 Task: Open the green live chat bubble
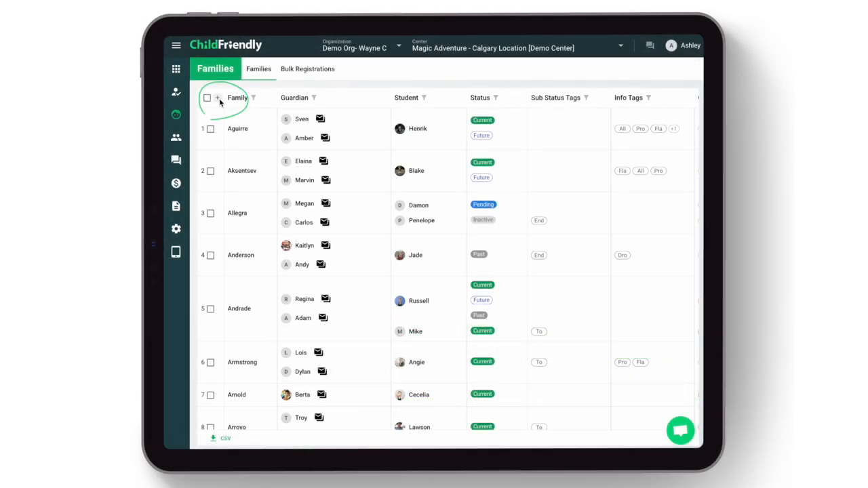point(680,430)
